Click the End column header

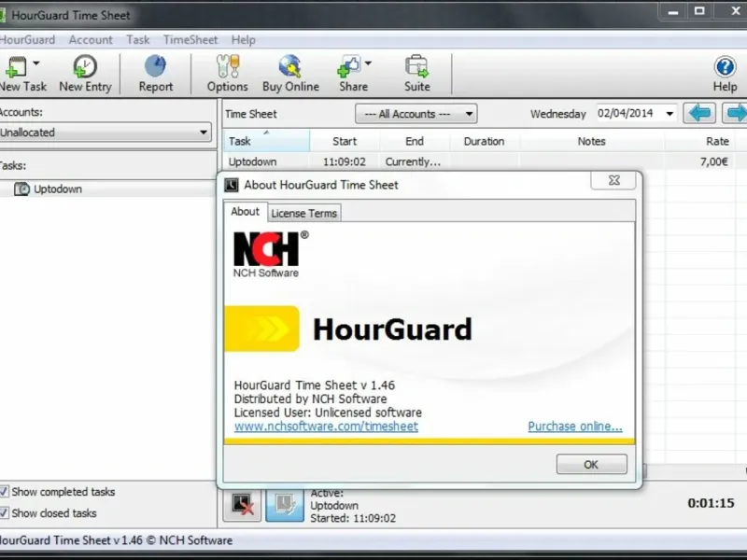click(x=415, y=142)
